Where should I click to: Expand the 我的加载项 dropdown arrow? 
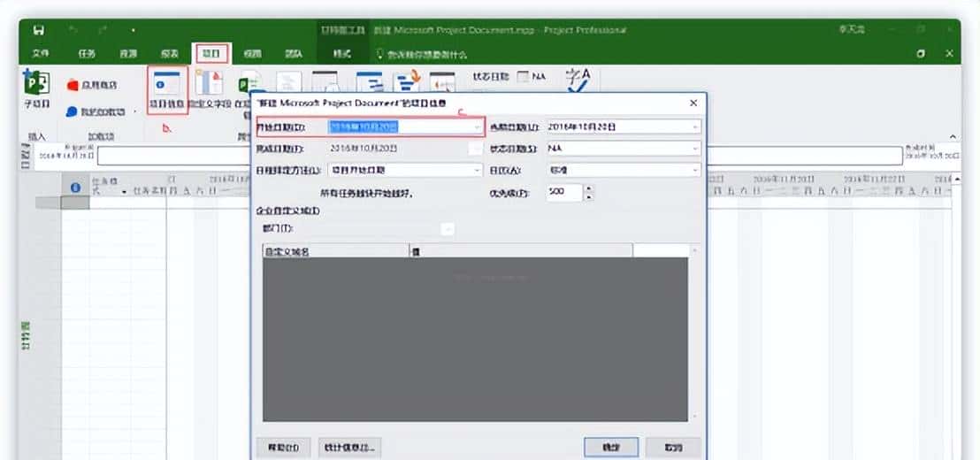(x=135, y=111)
